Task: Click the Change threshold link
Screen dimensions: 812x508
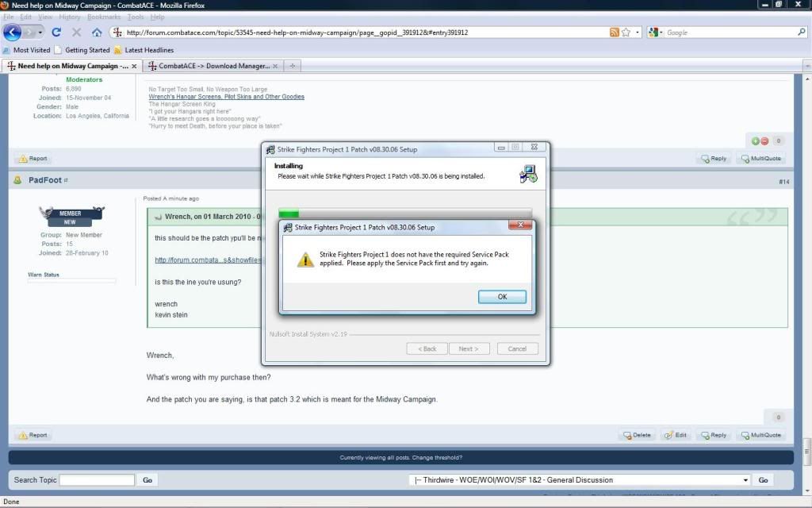Action: [437, 458]
